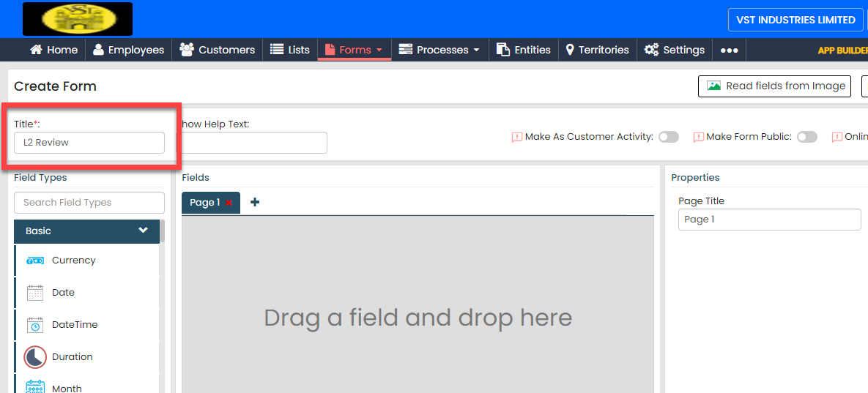Choose the DateTime field type icon
Image resolution: width=868 pixels, height=393 pixels.
point(35,325)
